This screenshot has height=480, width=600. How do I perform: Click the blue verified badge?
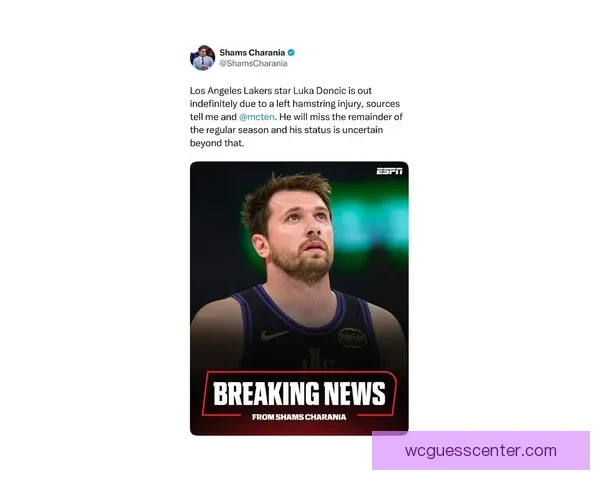291,52
